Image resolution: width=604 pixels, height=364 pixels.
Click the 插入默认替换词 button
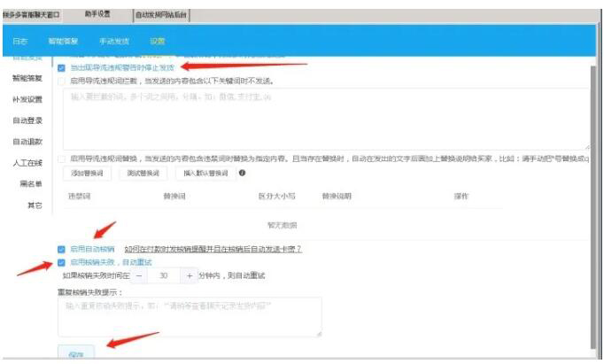(205, 174)
